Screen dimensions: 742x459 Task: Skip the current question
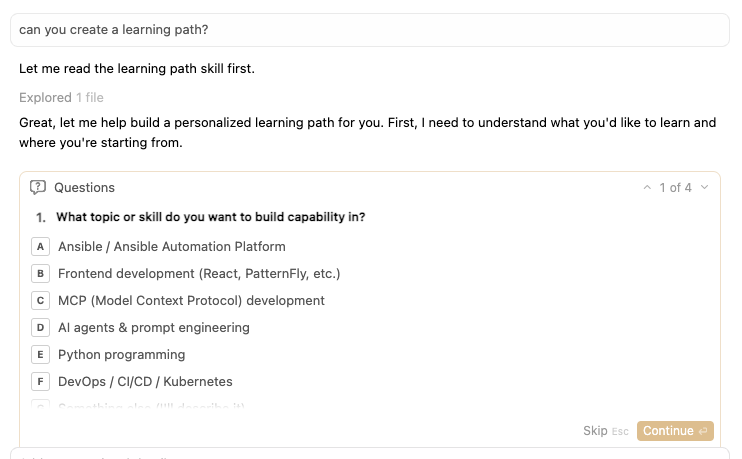[x=595, y=431]
